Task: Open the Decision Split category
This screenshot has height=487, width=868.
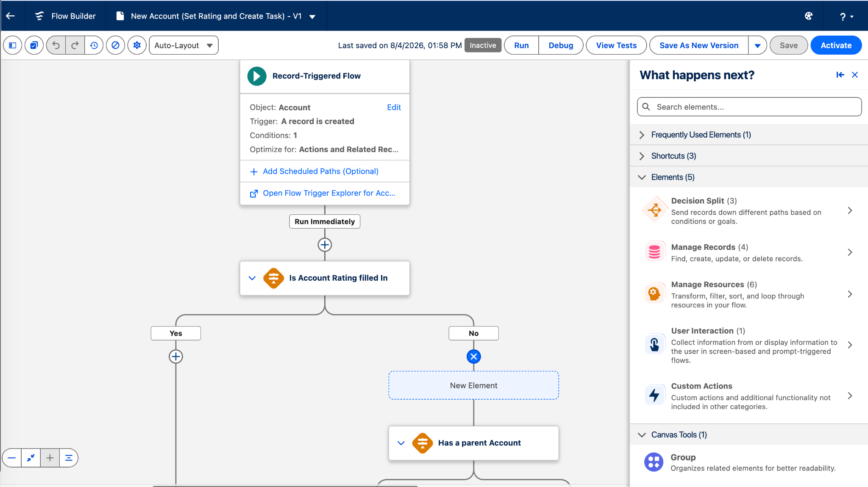Action: pyautogui.click(x=749, y=210)
